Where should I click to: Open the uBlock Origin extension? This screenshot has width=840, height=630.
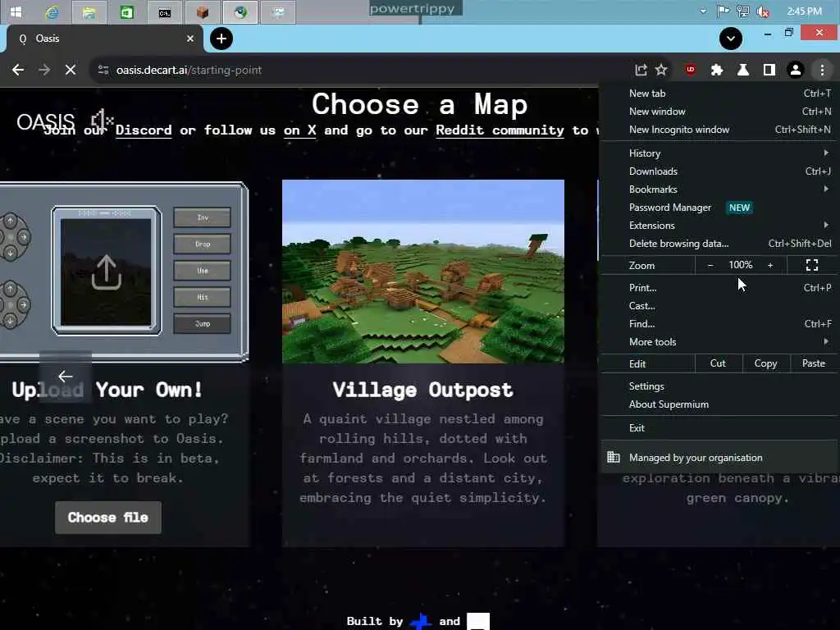coord(691,69)
